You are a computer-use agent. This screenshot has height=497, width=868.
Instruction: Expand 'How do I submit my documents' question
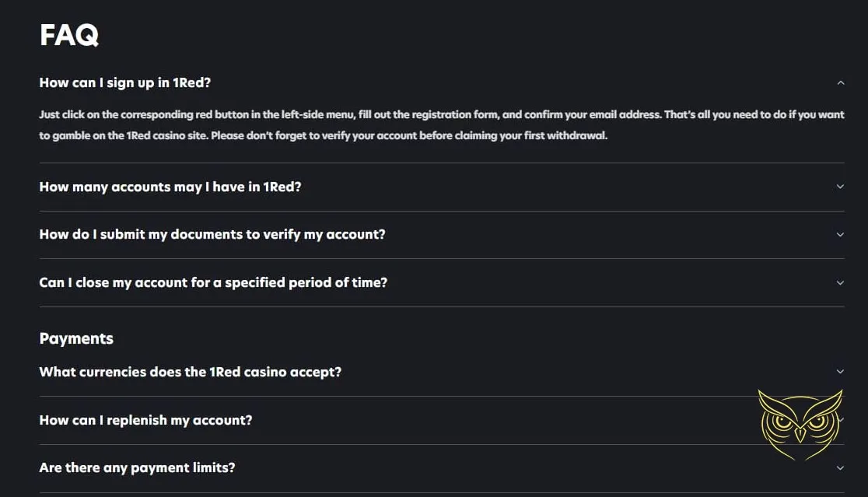(212, 234)
